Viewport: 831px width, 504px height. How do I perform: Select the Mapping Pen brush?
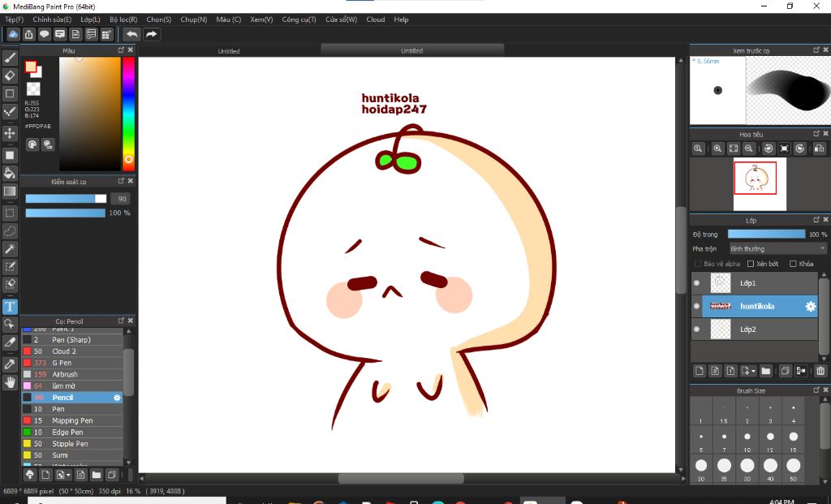pos(72,420)
